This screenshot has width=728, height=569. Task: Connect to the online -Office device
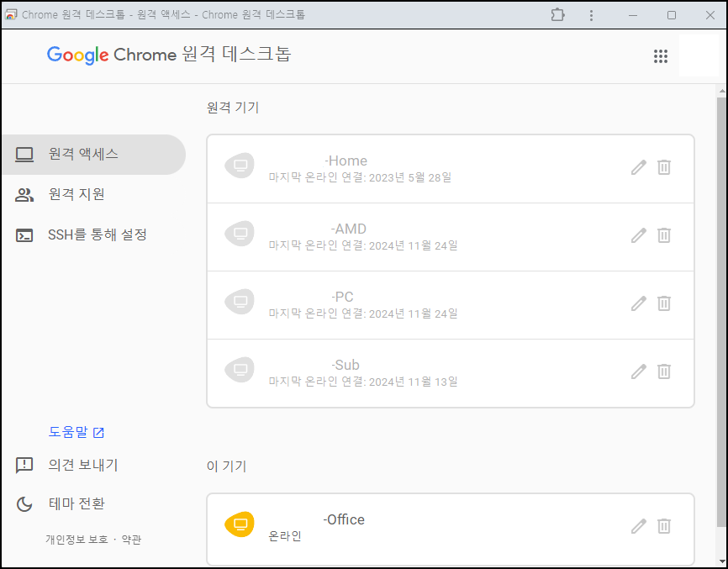pos(451,528)
